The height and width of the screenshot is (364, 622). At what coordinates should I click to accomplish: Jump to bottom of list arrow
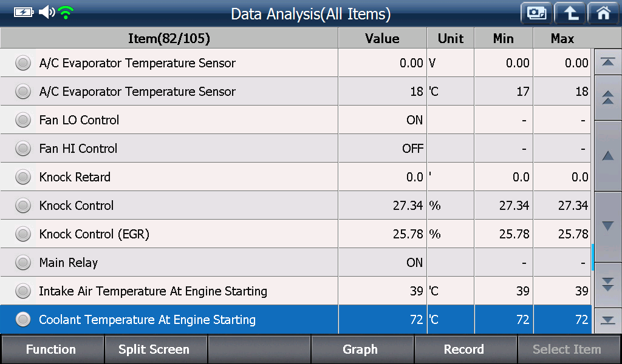pyautogui.click(x=607, y=320)
